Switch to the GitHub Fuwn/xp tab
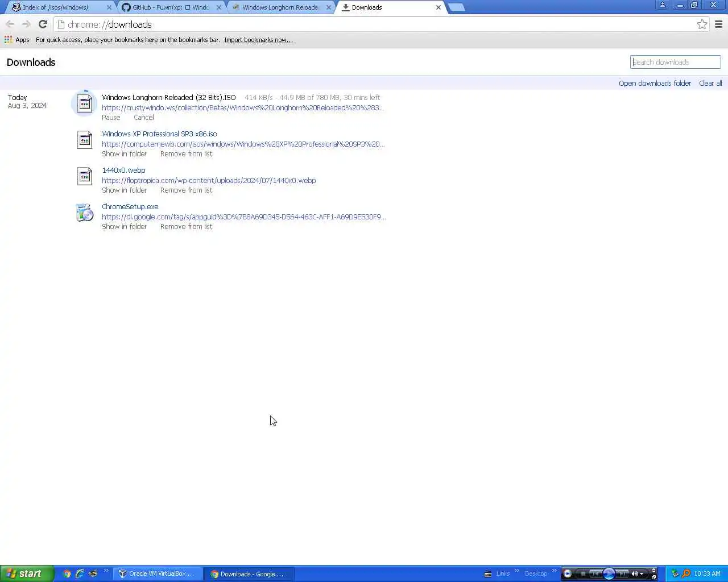The image size is (728, 582). [x=171, y=7]
